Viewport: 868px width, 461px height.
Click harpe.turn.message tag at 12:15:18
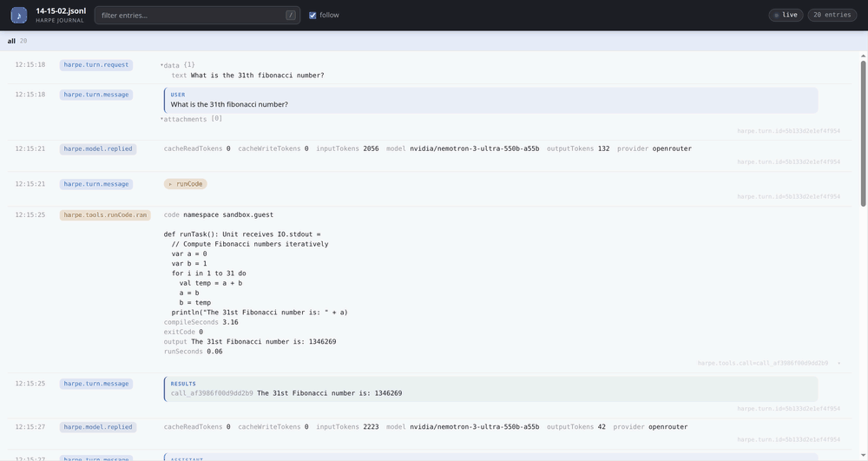coord(95,95)
